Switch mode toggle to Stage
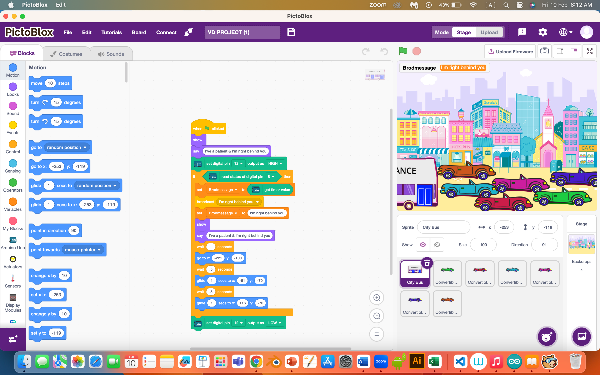Screen dimensions: 600x375 pos(464,32)
